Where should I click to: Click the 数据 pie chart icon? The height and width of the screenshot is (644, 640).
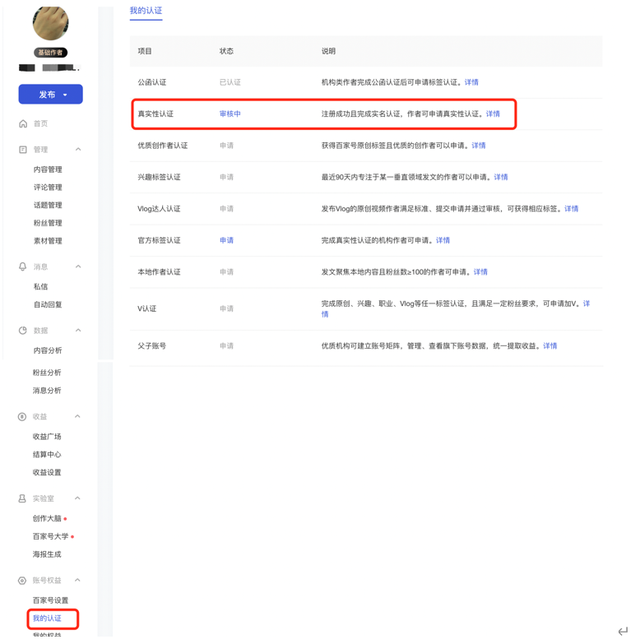tap(23, 330)
